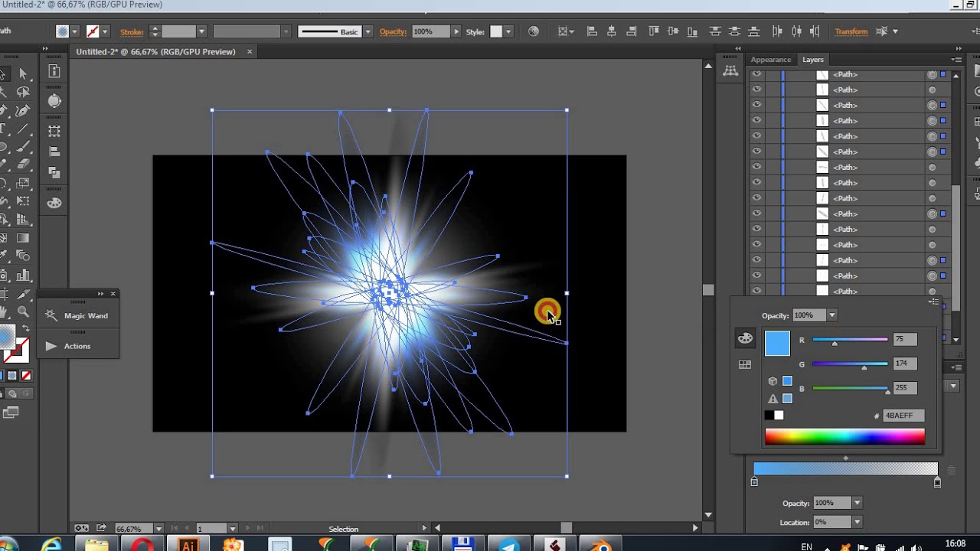Screen dimensions: 980x551
Task: Open the stroke brush definition Basic dropdown
Action: tap(367, 31)
